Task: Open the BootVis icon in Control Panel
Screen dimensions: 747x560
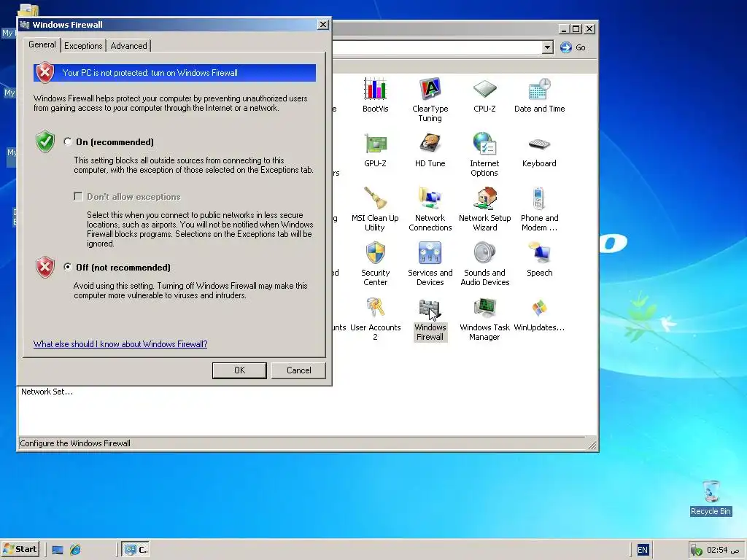Action: click(376, 96)
